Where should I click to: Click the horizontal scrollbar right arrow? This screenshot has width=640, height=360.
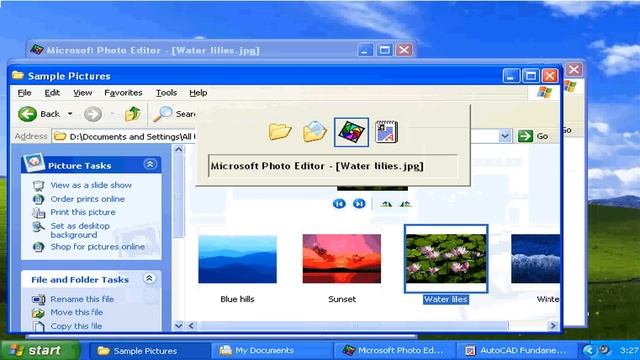coord(553,326)
